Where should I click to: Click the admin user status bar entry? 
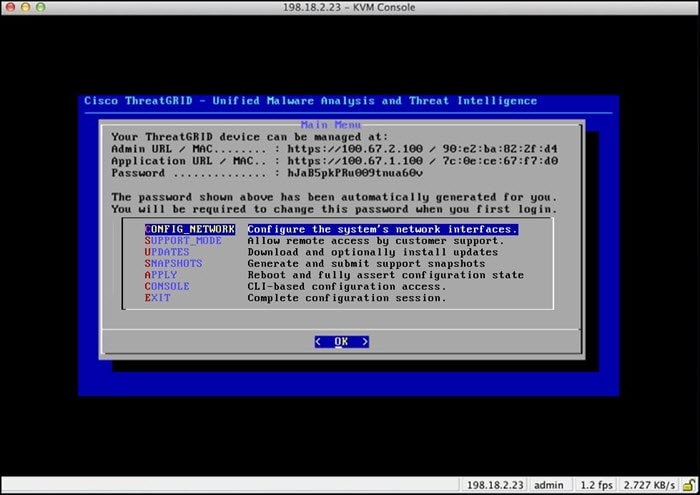549,485
